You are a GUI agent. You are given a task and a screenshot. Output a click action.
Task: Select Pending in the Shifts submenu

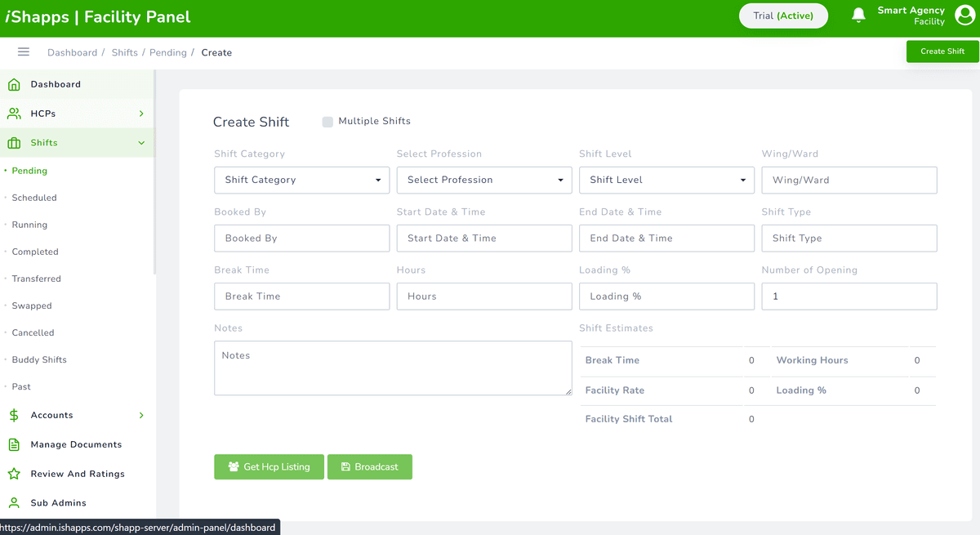point(29,171)
